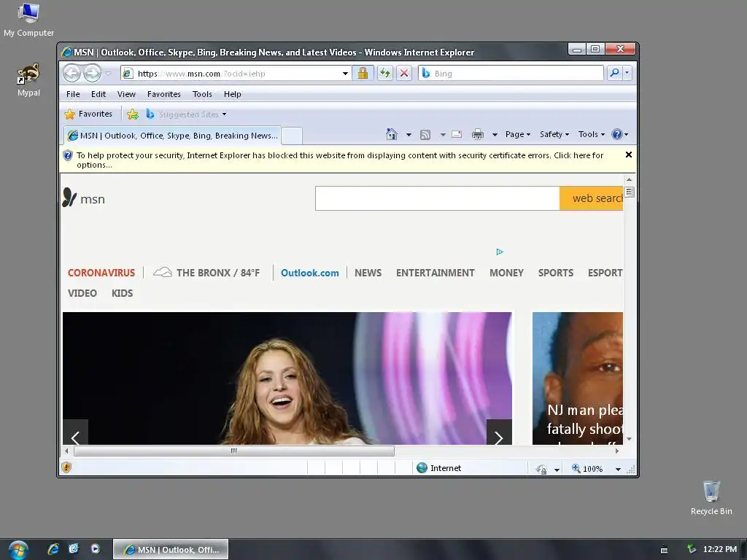The image size is (747, 560).
Task: Refresh the page with green arrows icon
Action: click(x=385, y=74)
